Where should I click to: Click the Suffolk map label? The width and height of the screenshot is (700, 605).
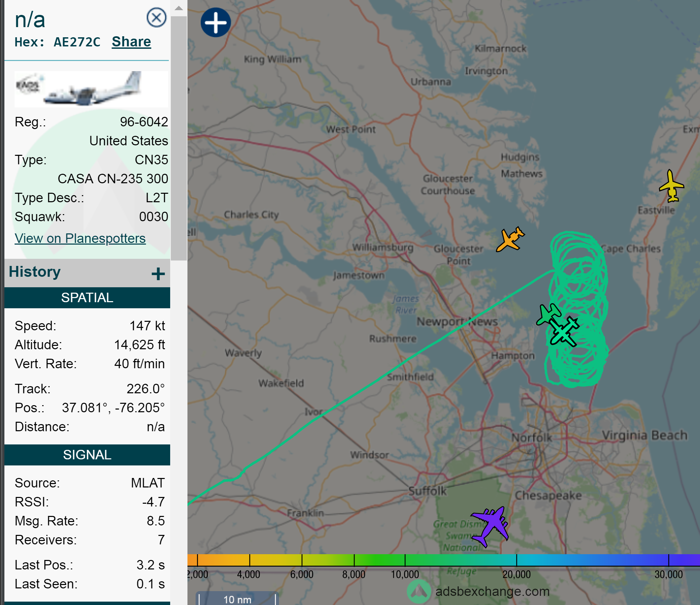click(427, 491)
